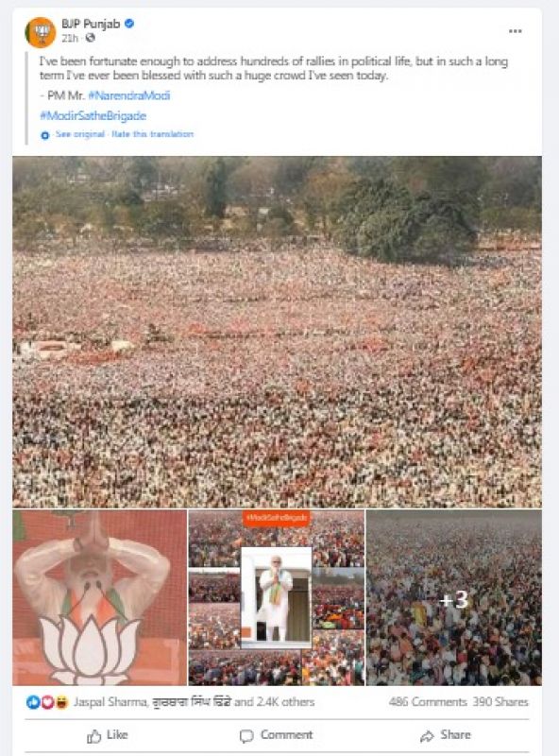Click the public audience globe icon
Viewport: 559px width, 756px height.
pos(90,38)
